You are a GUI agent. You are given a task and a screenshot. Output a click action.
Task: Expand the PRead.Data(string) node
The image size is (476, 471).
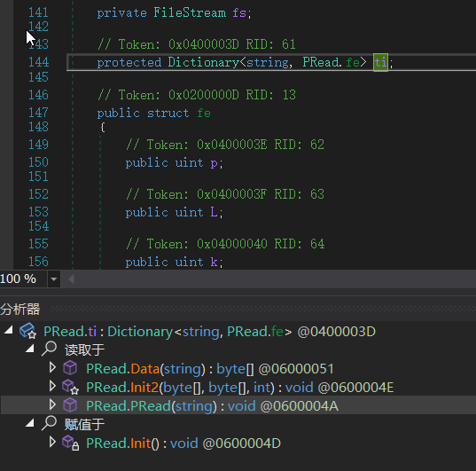tap(52, 368)
